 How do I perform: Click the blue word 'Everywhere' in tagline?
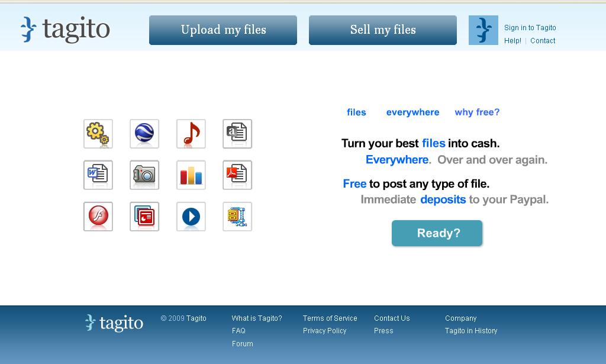[397, 160]
